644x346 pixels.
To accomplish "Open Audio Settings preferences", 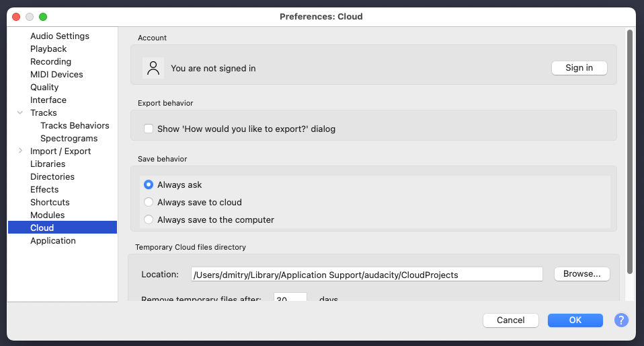I will point(60,36).
